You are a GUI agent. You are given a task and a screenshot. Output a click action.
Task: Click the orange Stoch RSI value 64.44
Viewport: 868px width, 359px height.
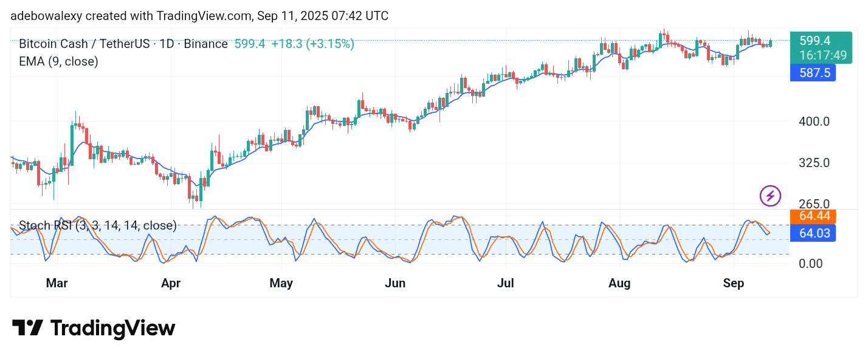click(x=813, y=216)
